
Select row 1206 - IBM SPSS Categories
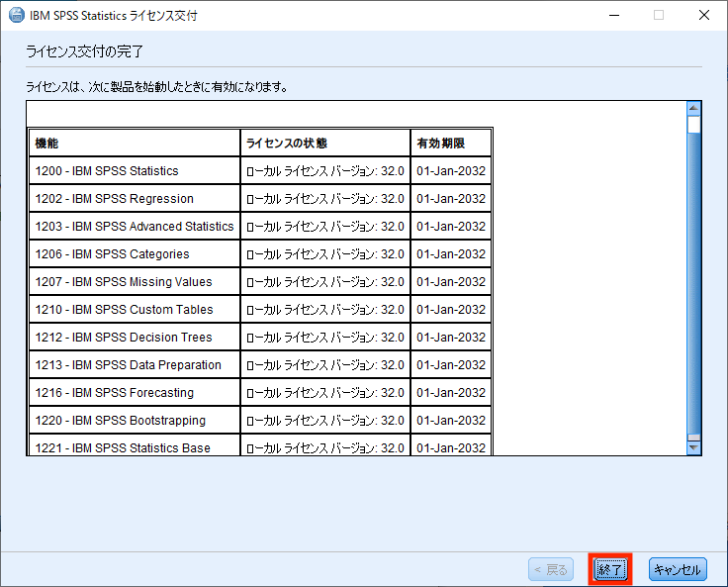coord(260,254)
